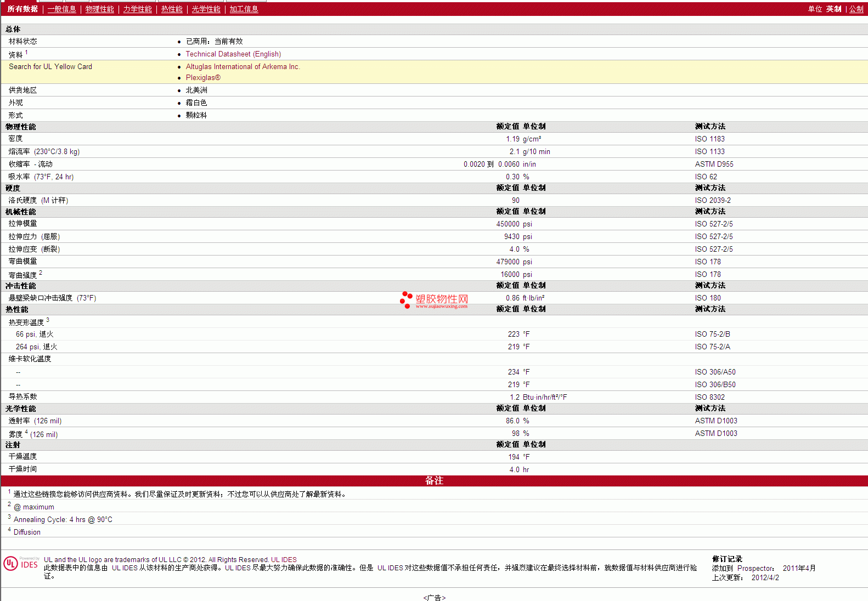Click ASTM D955 test method
This screenshot has width=868, height=601.
[714, 165]
